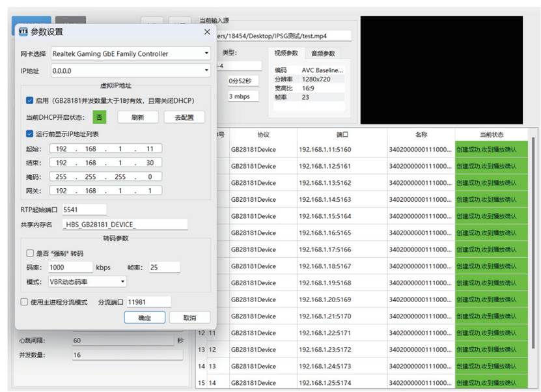Switch to the 音频参数 tab
Screen dimensions: 541x392
323,53
